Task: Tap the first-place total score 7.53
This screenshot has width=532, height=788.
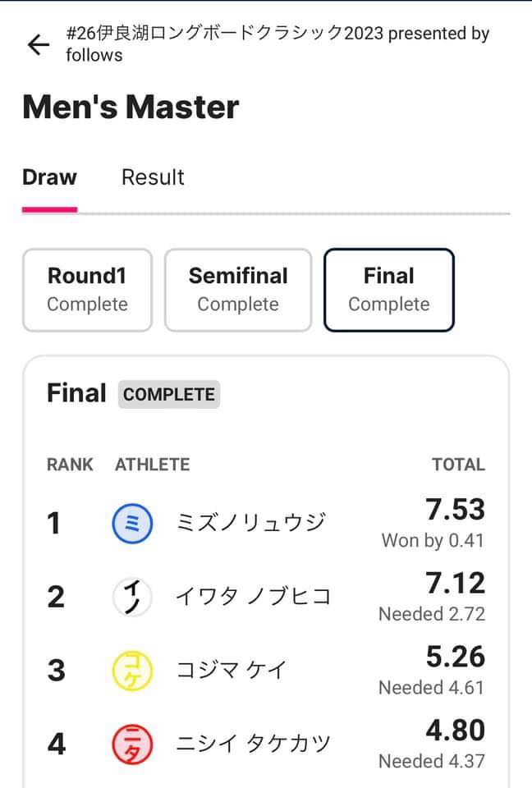Action: pos(455,510)
